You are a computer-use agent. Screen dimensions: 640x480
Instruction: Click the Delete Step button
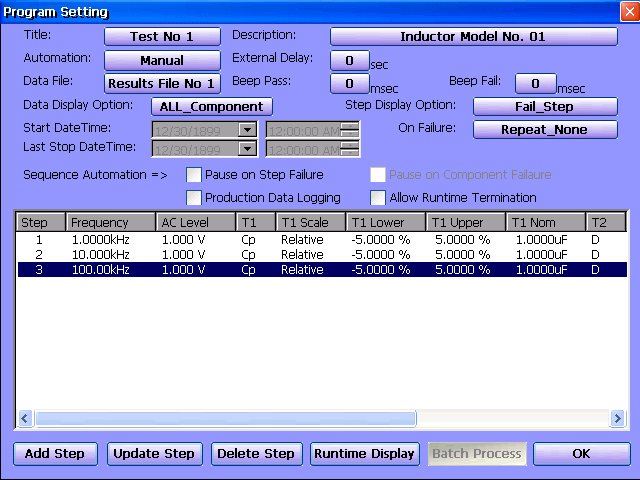point(256,454)
